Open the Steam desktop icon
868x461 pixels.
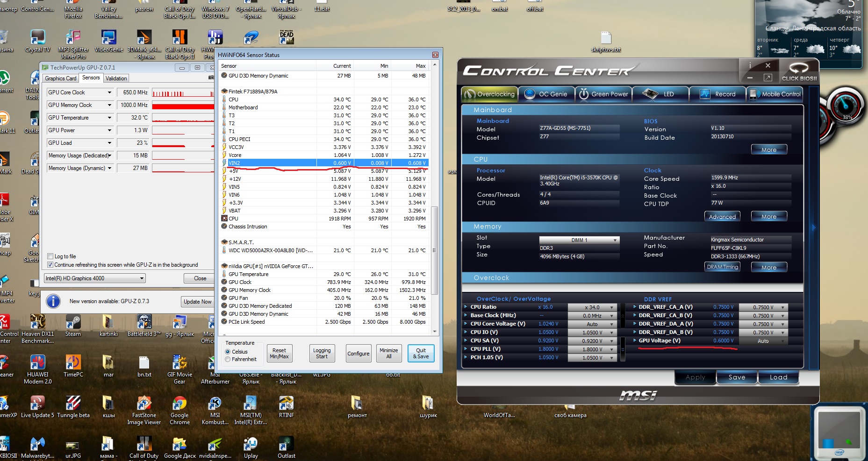pos(73,322)
